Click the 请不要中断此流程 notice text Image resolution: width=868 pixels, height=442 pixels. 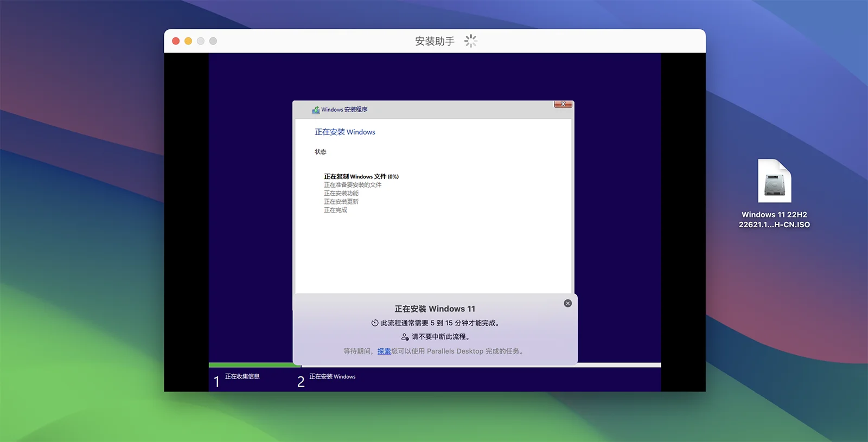point(441,337)
